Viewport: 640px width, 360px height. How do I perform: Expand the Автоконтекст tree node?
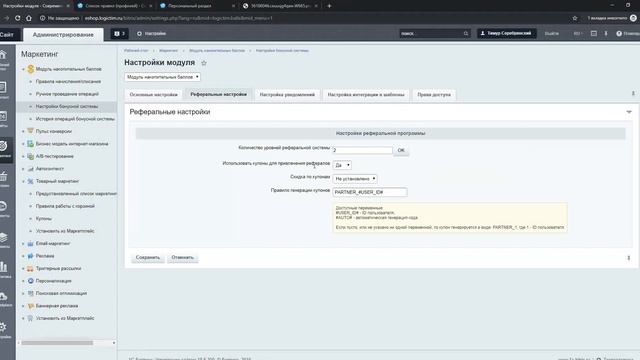pos(23,169)
